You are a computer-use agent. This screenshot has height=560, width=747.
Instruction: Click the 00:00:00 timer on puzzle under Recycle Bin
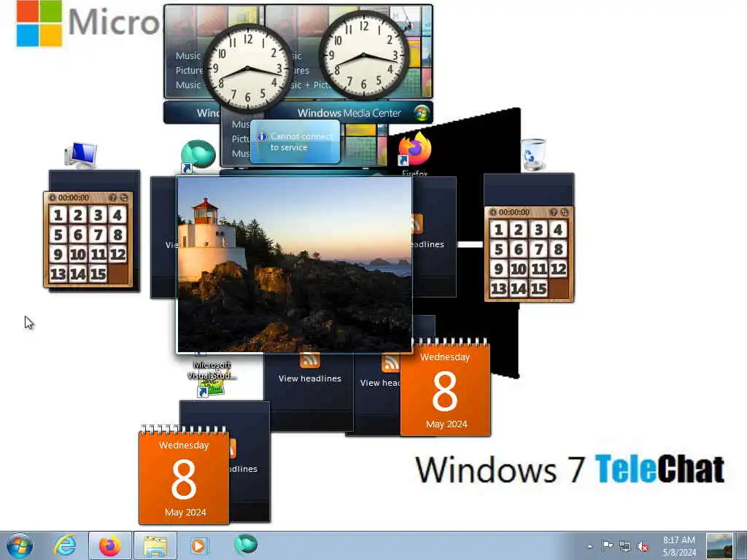click(x=514, y=212)
